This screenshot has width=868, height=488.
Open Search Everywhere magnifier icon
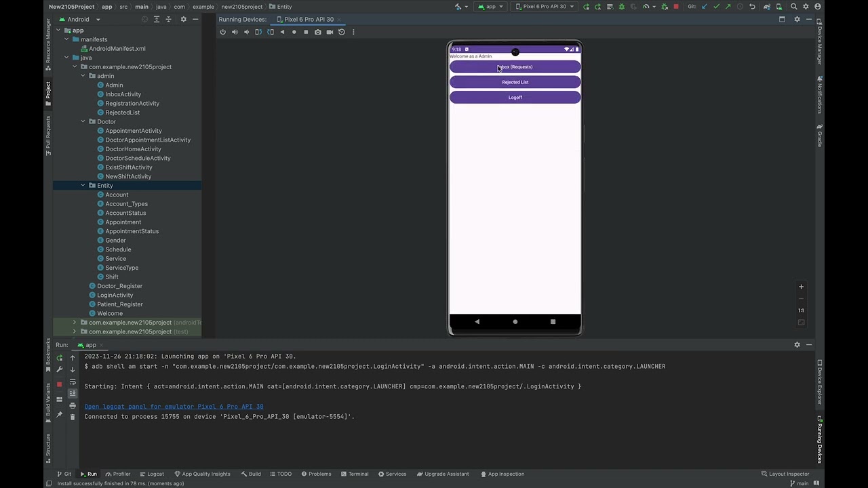pyautogui.click(x=793, y=7)
